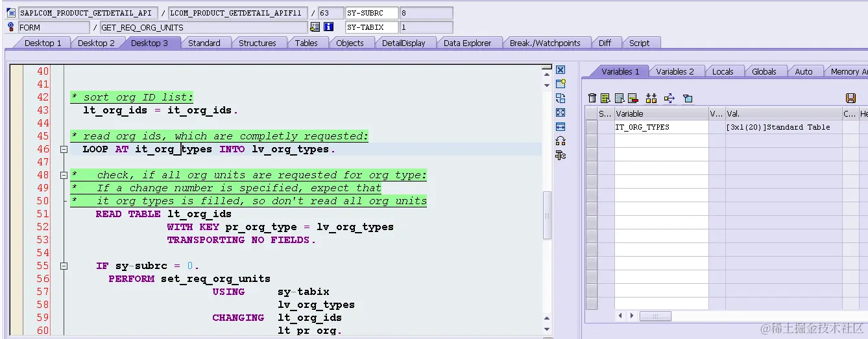Click the empty variable cell below IT_ORG_TYPES
This screenshot has height=339, width=868.
(661, 141)
